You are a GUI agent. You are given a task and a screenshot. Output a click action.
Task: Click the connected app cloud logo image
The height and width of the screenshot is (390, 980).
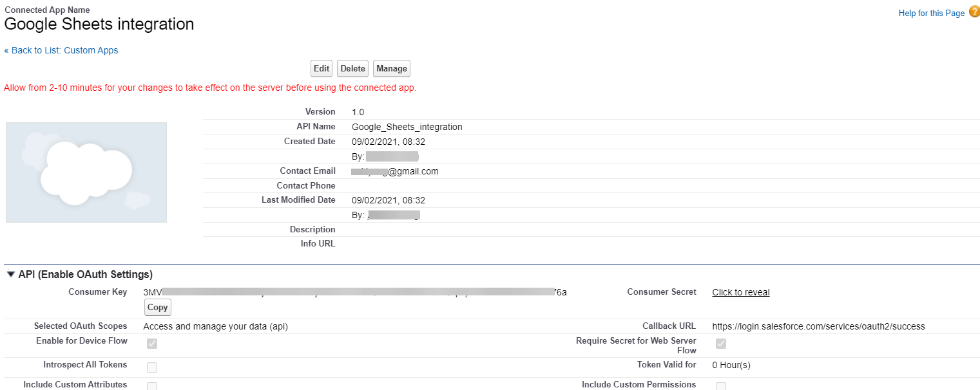pyautogui.click(x=86, y=172)
